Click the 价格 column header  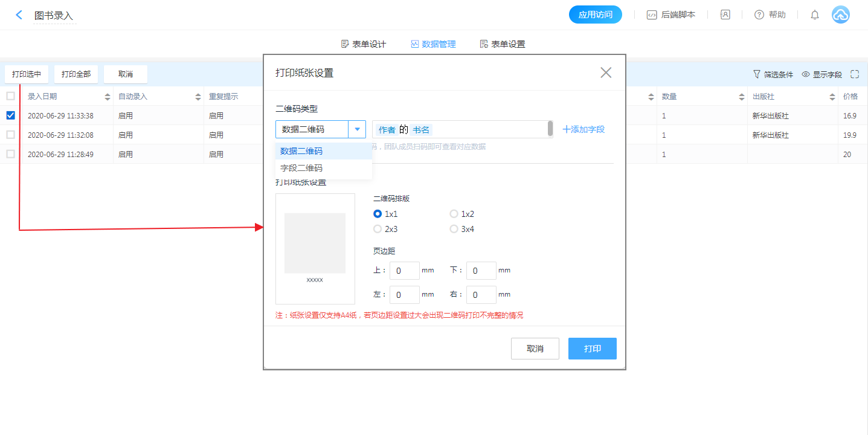pos(850,96)
